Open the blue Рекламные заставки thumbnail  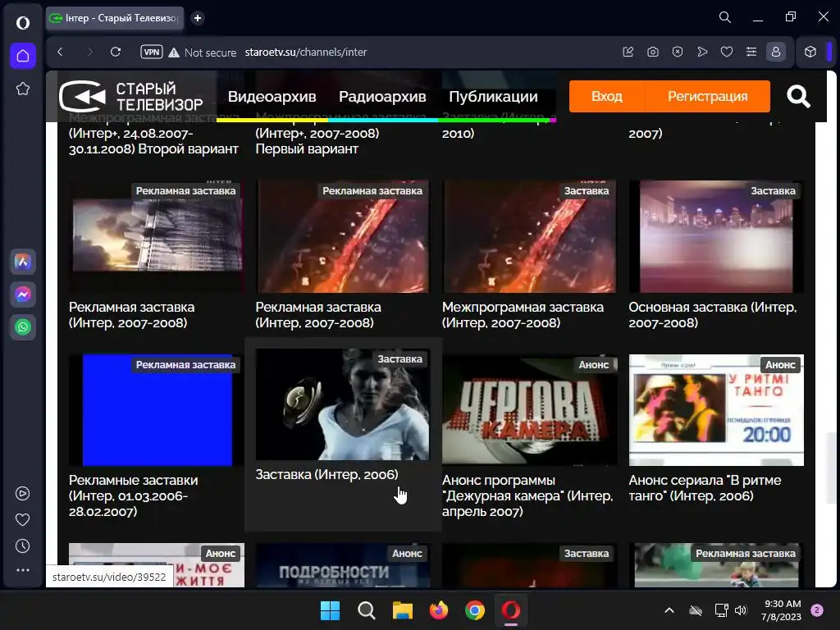coord(157,410)
